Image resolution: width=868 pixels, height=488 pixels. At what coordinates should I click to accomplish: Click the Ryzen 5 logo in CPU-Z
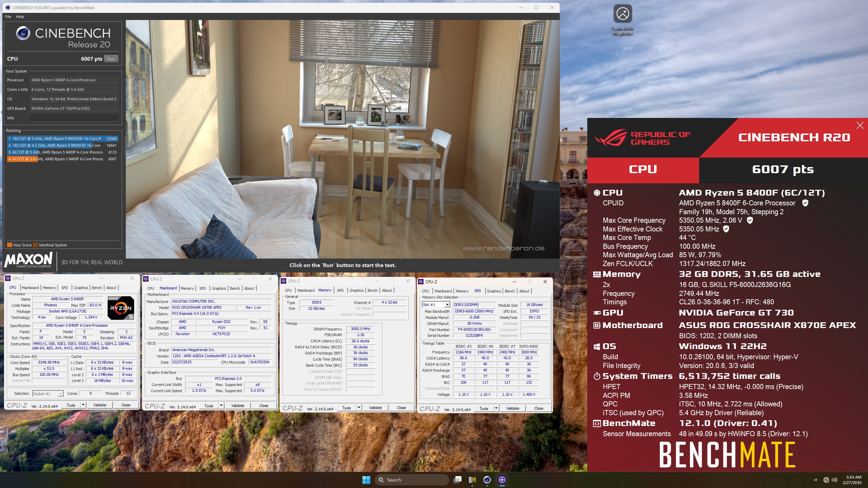[x=121, y=308]
